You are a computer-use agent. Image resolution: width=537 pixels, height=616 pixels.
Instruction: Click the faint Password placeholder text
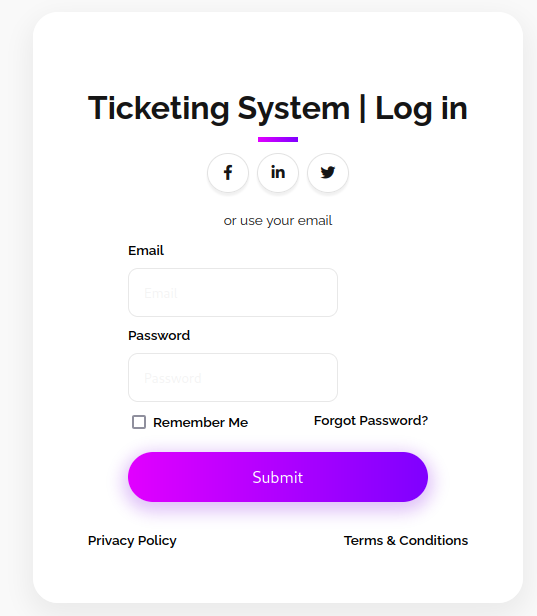coord(173,378)
